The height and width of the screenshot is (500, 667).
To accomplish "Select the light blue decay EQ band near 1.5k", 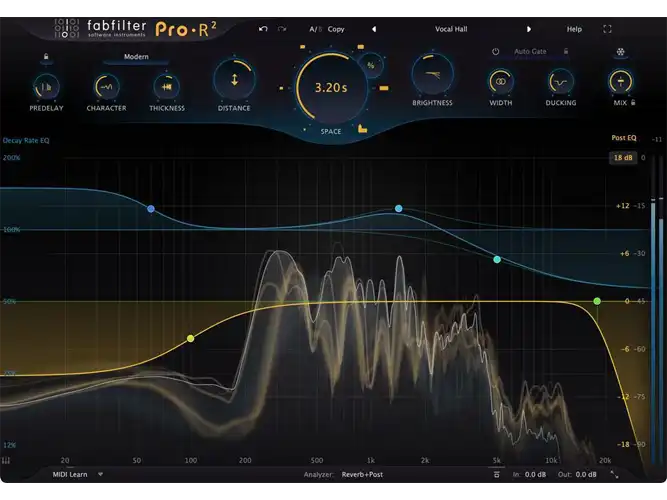I will coord(399,209).
